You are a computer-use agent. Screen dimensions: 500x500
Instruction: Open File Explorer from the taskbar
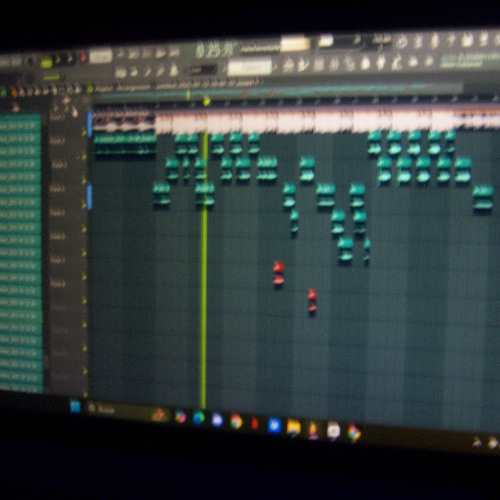pyautogui.click(x=294, y=427)
